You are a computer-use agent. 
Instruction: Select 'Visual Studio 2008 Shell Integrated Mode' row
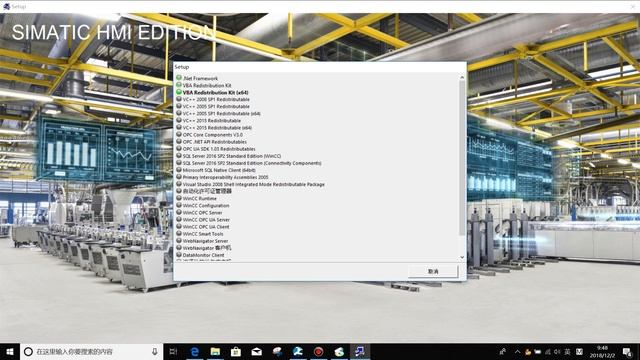tap(253, 184)
